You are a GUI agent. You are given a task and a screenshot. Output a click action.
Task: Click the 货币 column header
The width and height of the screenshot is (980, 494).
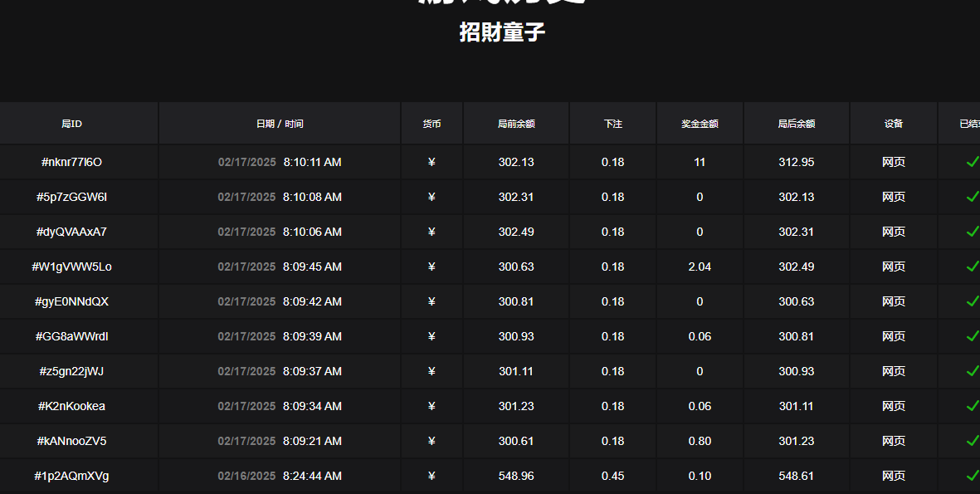[x=431, y=123]
